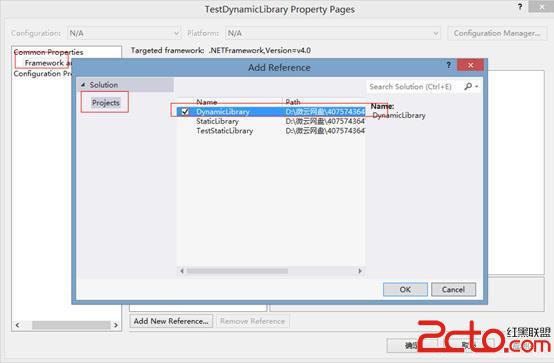
Task: Click OK in Add Reference dialog
Action: (x=405, y=289)
